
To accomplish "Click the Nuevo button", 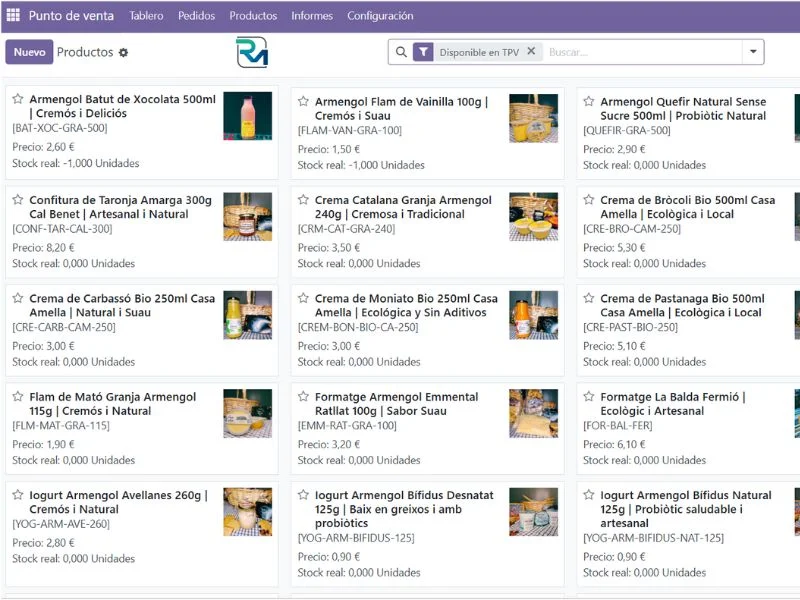I will coord(29,52).
